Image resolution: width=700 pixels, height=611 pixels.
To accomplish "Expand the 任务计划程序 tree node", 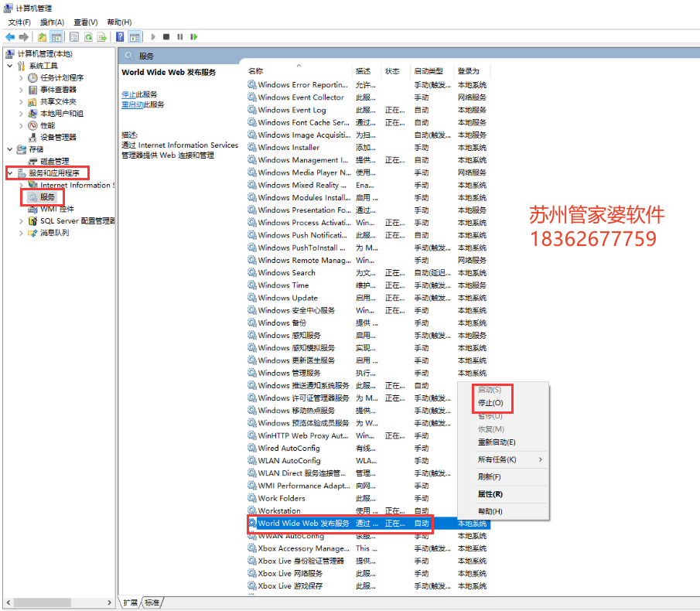I will [21, 77].
